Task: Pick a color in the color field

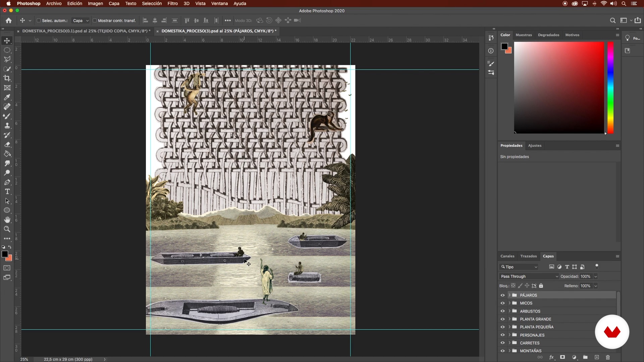Action: (x=559, y=87)
